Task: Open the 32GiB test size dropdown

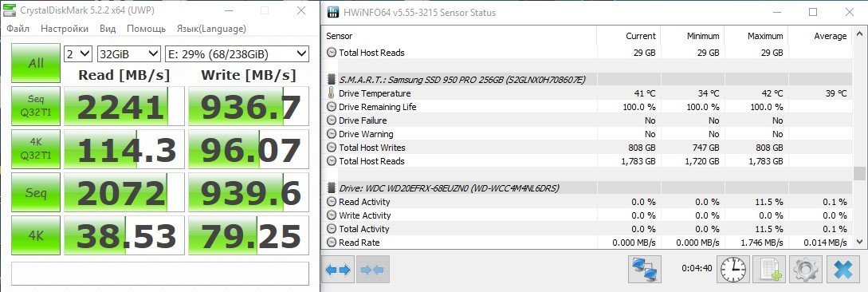Action: tap(128, 53)
